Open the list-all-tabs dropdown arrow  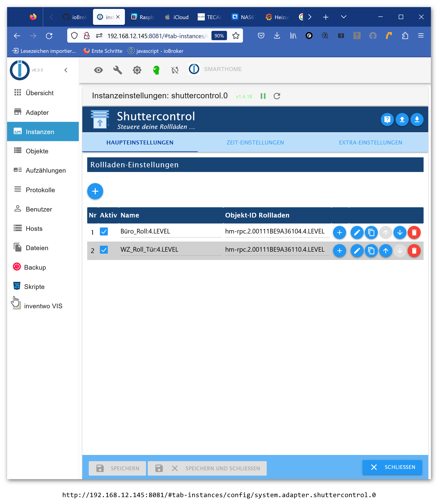(344, 17)
